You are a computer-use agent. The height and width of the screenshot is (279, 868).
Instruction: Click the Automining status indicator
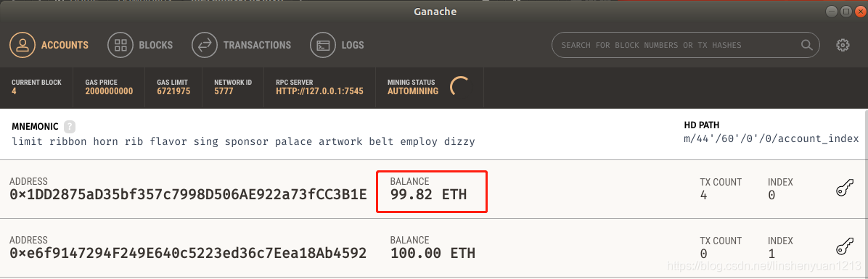click(x=412, y=91)
